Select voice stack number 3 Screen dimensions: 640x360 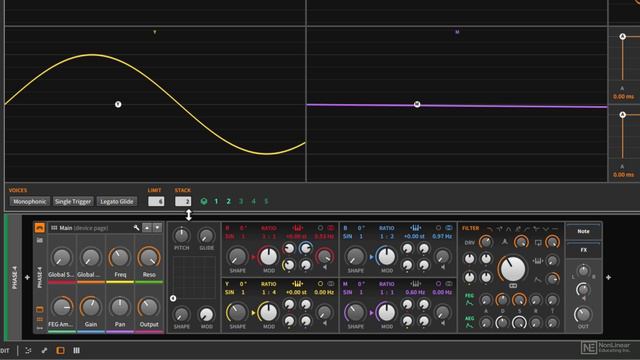pyautogui.click(x=241, y=201)
